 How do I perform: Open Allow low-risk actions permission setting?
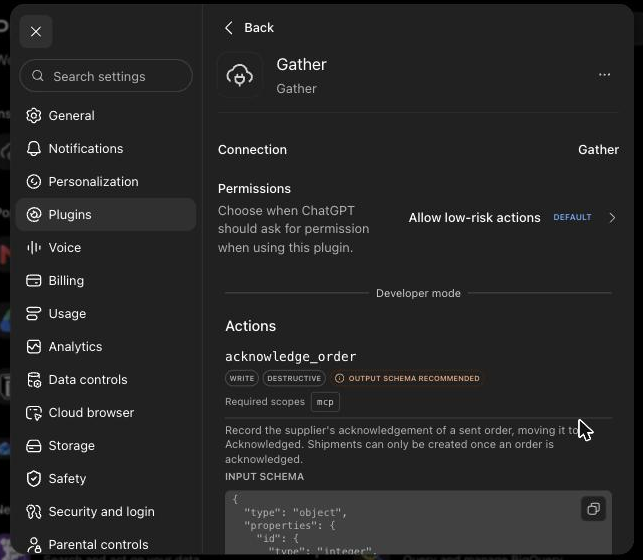pos(512,218)
